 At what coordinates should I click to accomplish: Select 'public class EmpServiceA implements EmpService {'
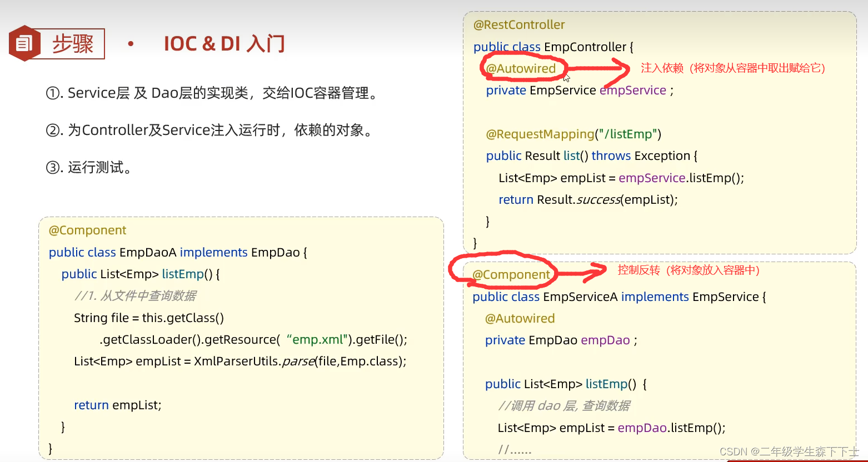pyautogui.click(x=620, y=297)
